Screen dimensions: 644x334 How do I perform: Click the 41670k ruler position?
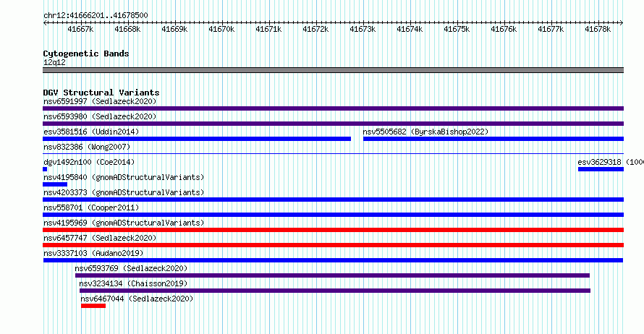coord(221,29)
